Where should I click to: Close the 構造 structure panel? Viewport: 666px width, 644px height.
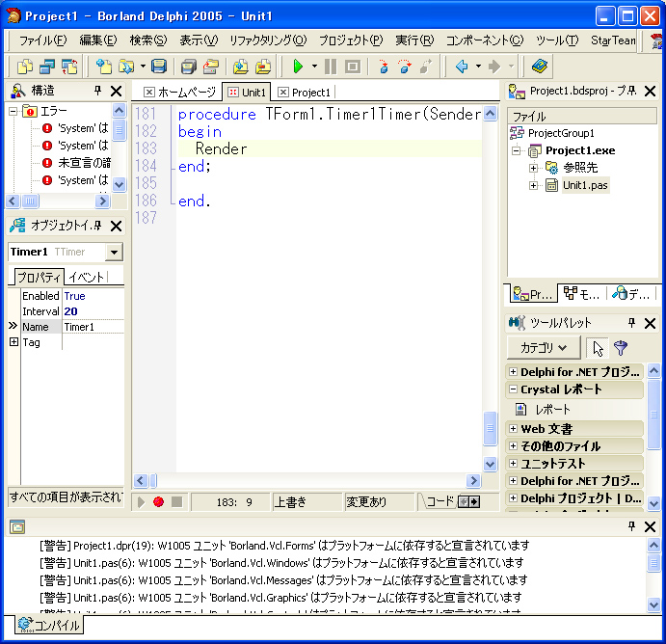coord(116,91)
